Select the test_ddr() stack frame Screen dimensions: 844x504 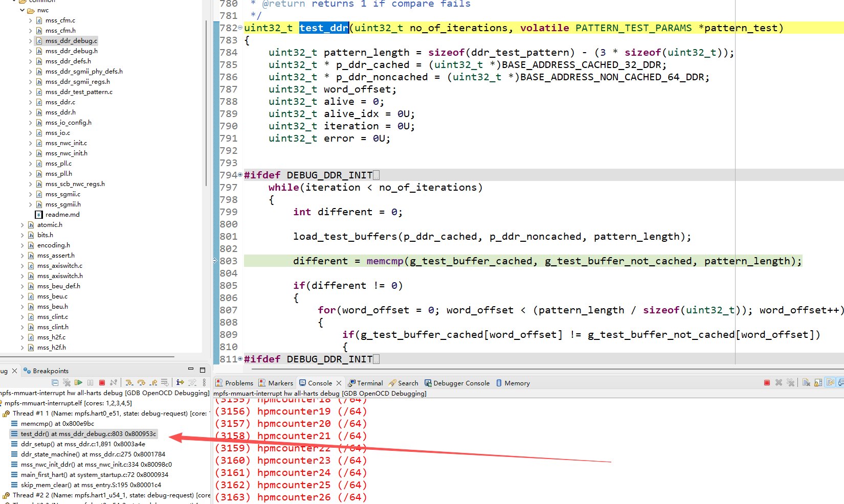pyautogui.click(x=88, y=434)
